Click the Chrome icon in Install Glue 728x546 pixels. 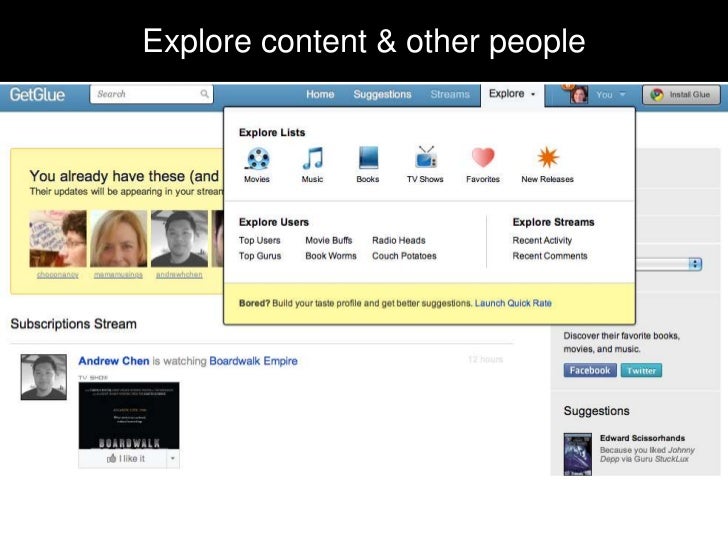656,95
